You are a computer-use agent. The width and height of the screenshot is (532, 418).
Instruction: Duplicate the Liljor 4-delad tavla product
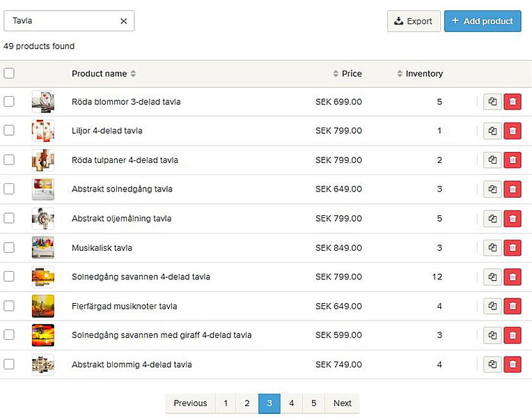(492, 131)
